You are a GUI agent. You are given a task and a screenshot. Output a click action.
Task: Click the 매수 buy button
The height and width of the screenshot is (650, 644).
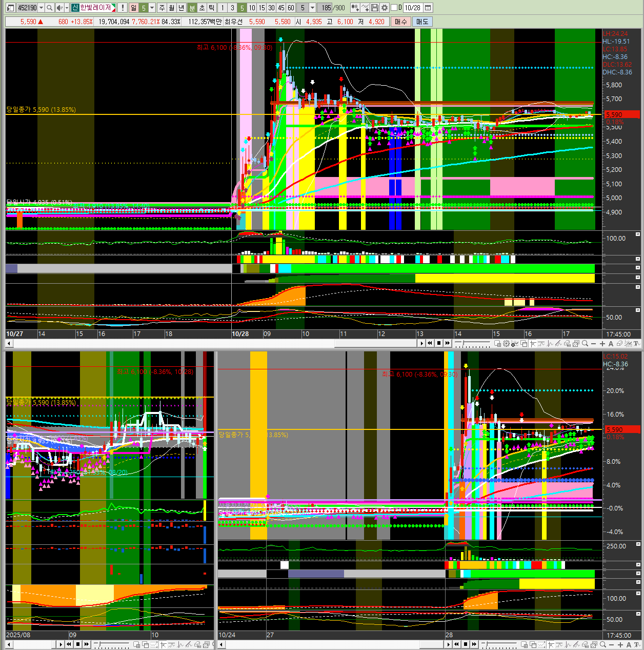(x=400, y=22)
